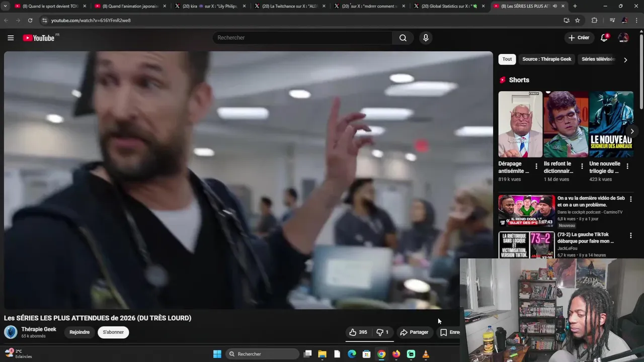Open the Ils refont le dictionnaire short
644x362 pixels.
(566, 124)
